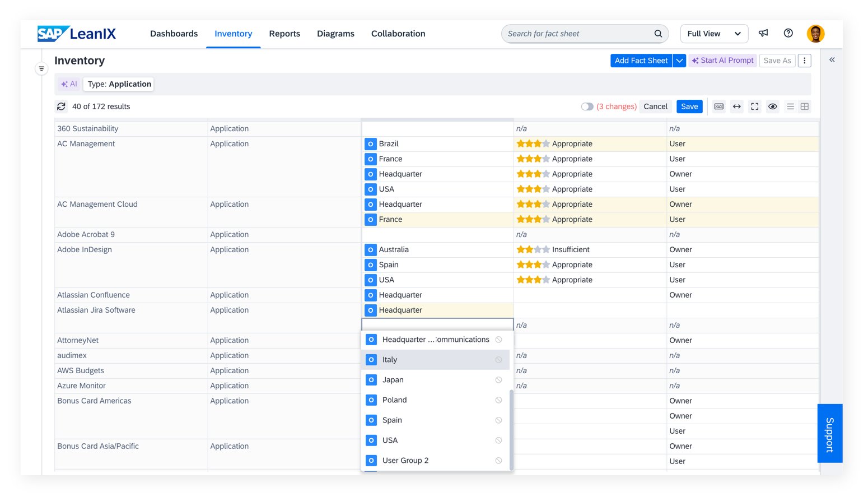Click the AWS Budgets row name

(81, 371)
